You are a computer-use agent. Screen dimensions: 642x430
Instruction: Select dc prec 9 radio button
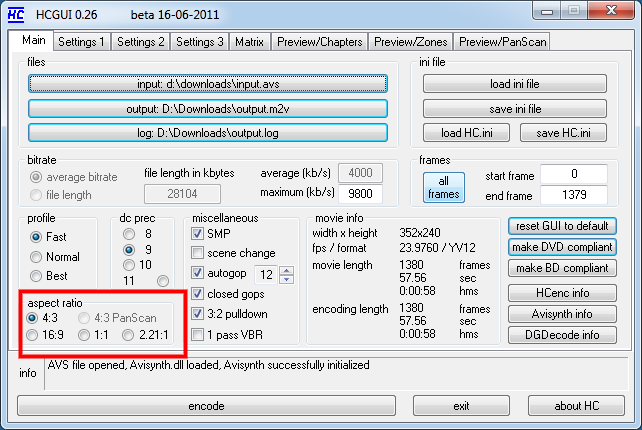click(129, 249)
